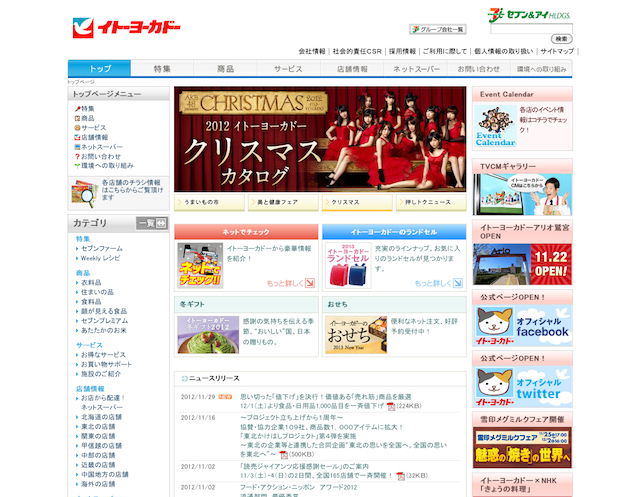640x497 pixels.
Task: Click 商品 icon in top page menu
Action: pyautogui.click(x=77, y=118)
